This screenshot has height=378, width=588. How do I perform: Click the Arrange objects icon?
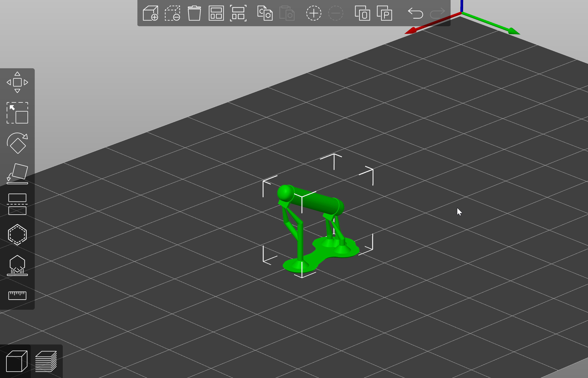pyautogui.click(x=216, y=13)
